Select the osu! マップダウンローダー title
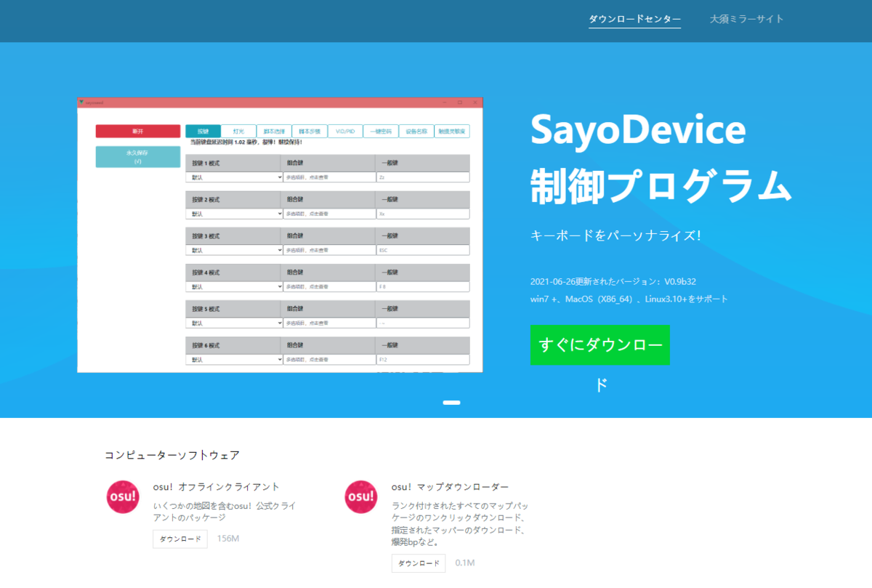 tap(450, 486)
